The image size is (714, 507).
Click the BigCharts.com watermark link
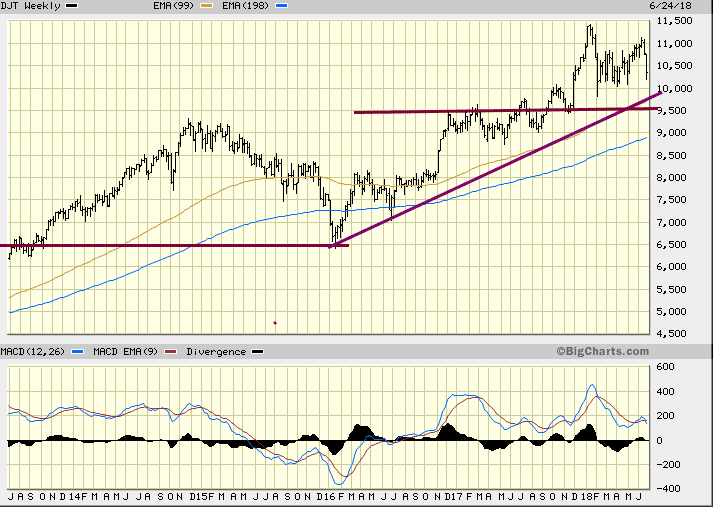coord(602,351)
